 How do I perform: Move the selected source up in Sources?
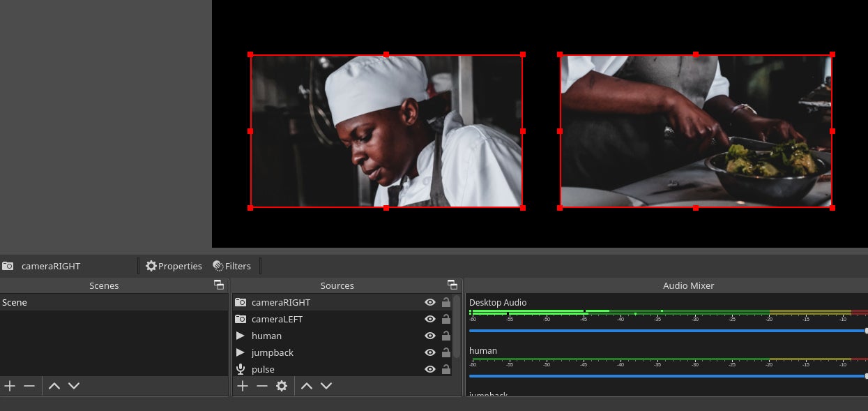coord(307,386)
